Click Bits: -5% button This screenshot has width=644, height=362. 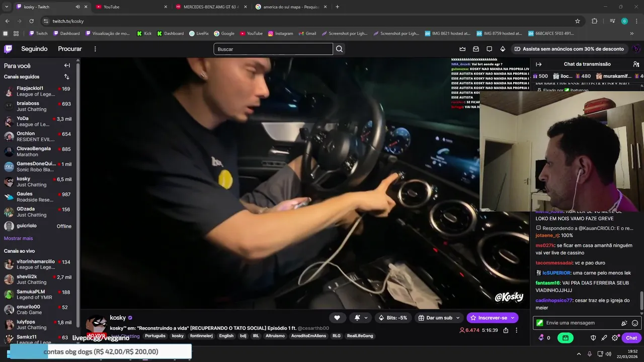coord(393,318)
